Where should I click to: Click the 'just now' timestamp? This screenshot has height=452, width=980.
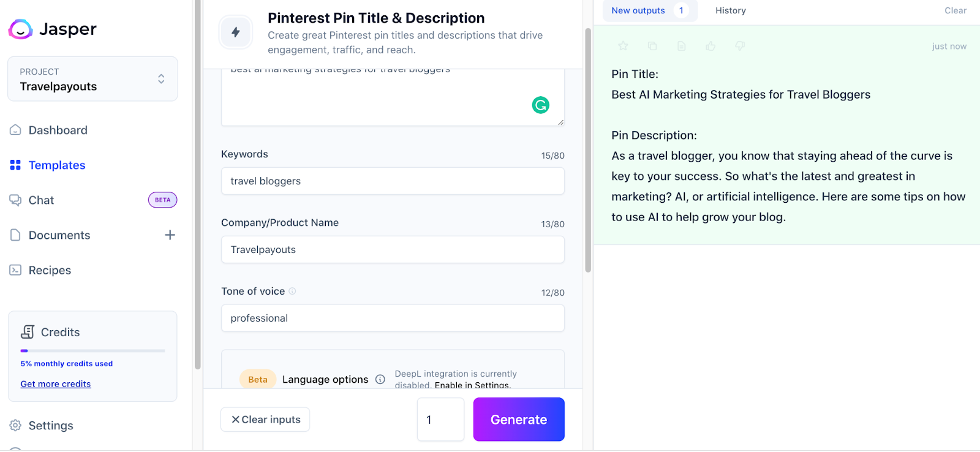click(x=949, y=46)
